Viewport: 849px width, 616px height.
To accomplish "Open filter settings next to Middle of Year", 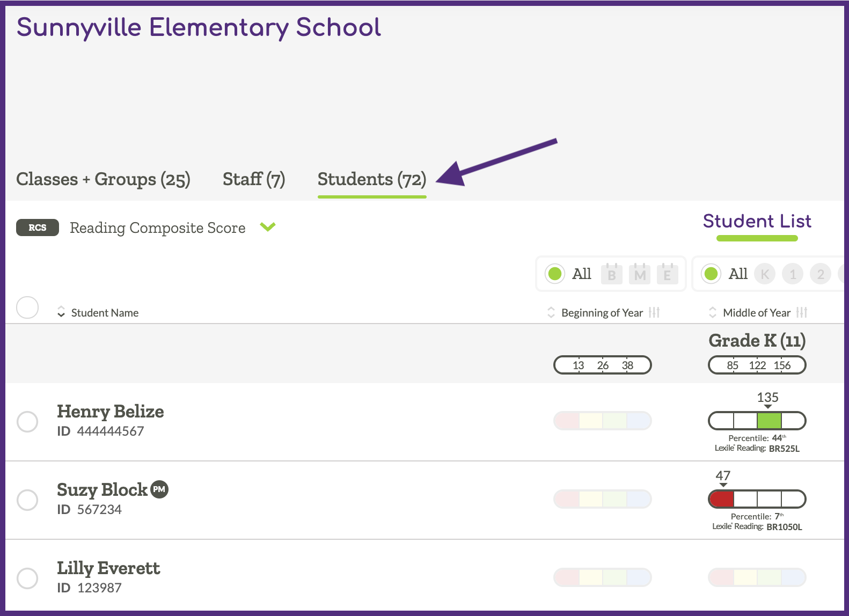I will coord(802,312).
